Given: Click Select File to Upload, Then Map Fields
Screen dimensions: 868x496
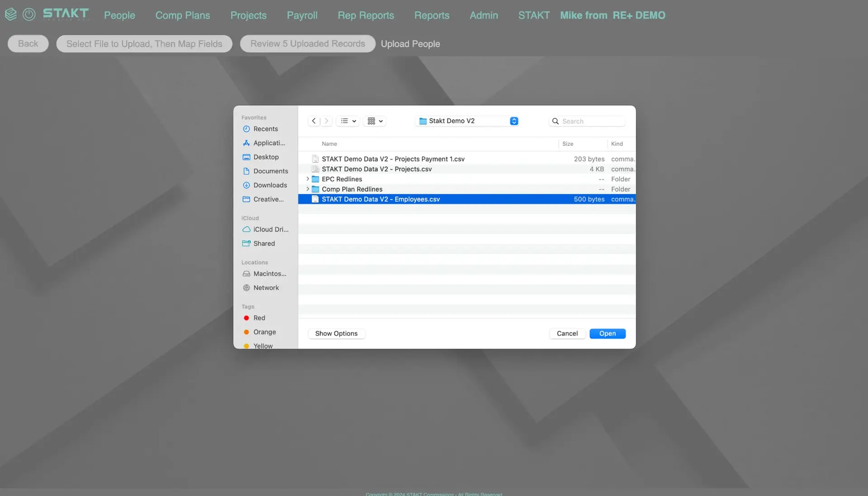Looking at the screenshot, I should (144, 43).
